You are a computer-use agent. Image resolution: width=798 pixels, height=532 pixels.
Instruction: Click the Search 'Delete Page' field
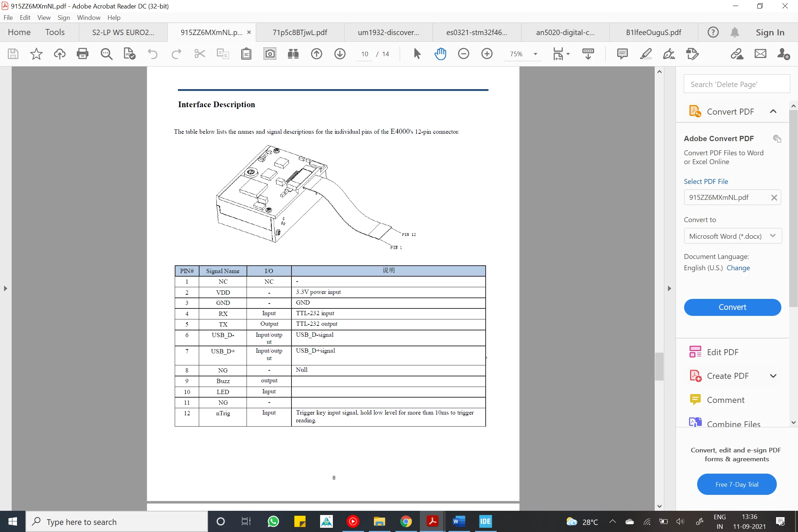coord(736,84)
